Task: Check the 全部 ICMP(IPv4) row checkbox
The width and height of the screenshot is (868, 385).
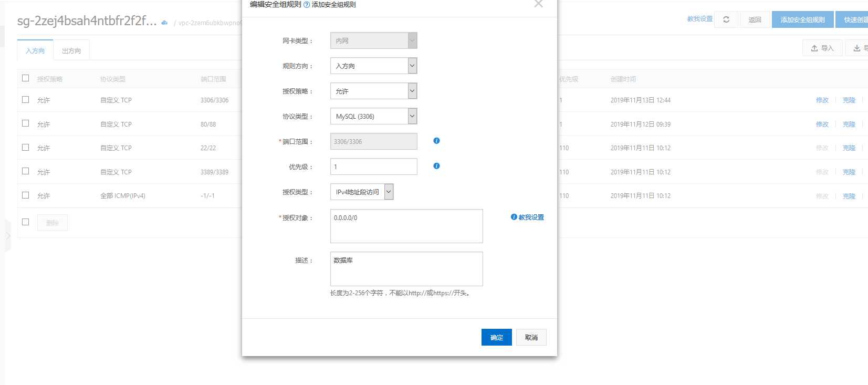Action: pyautogui.click(x=25, y=195)
